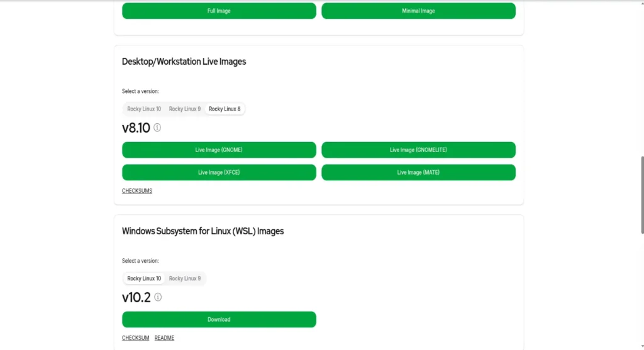This screenshot has width=644, height=350.
Task: Open the WSL CHECKSUM link
Action: tap(136, 338)
